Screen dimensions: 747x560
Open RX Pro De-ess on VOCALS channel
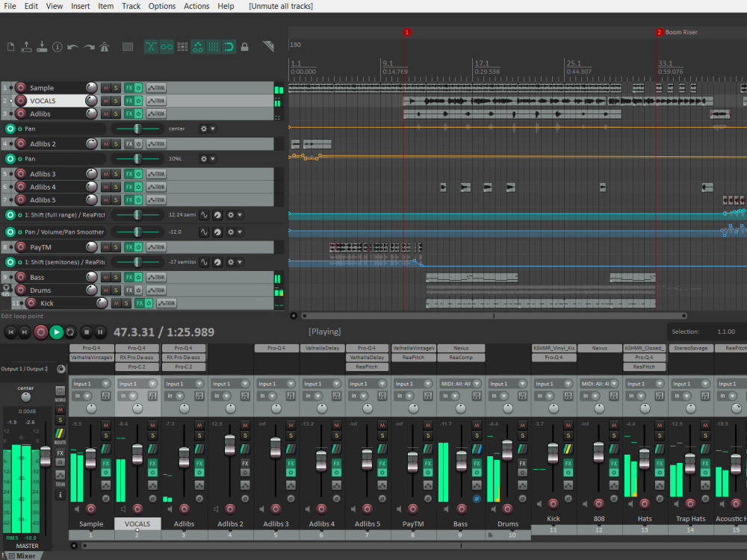pos(137,357)
